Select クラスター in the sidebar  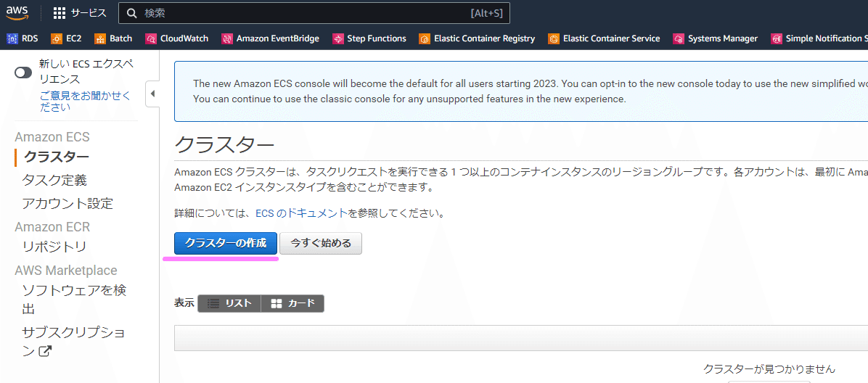point(57,157)
